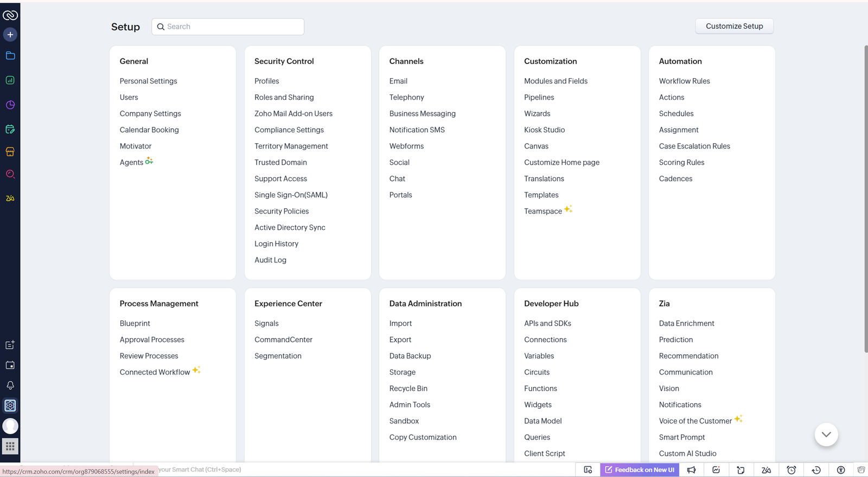Click the screen recorder icon in bottom bar
This screenshot has height=477, width=868.
pyautogui.click(x=588, y=470)
